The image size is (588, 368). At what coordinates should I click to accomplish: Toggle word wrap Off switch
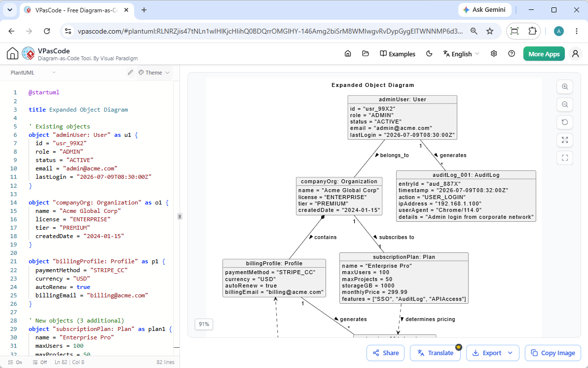point(40,363)
